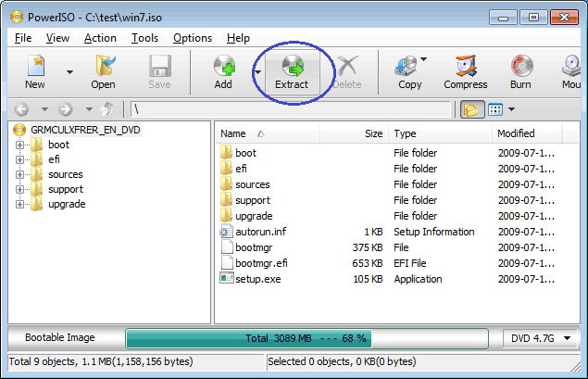Click the autorun.inf file icon
Image resolution: width=588 pixels, height=379 pixels.
click(227, 231)
